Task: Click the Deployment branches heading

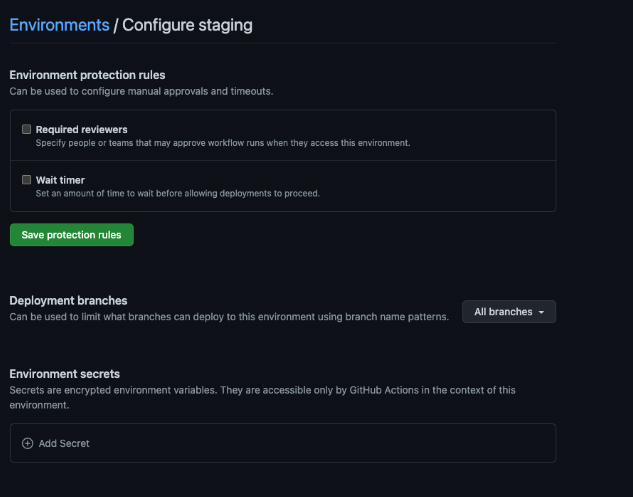Action: 68,300
